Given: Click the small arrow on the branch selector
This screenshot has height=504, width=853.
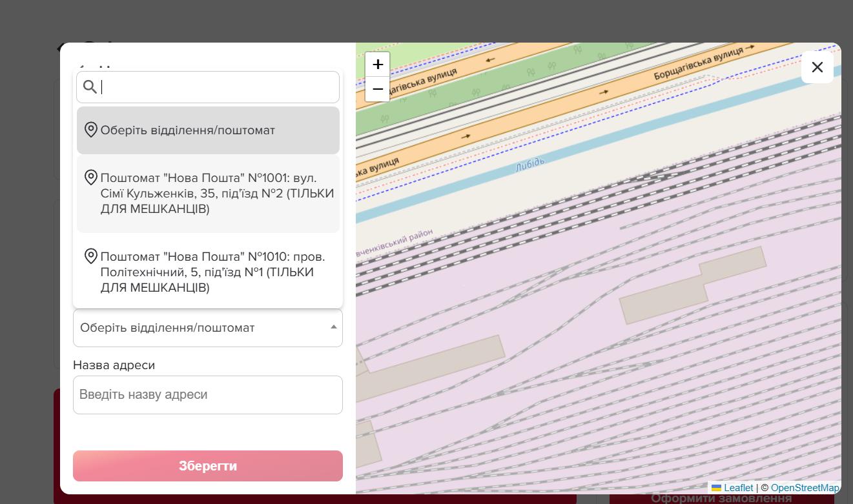Looking at the screenshot, I should pos(333,327).
